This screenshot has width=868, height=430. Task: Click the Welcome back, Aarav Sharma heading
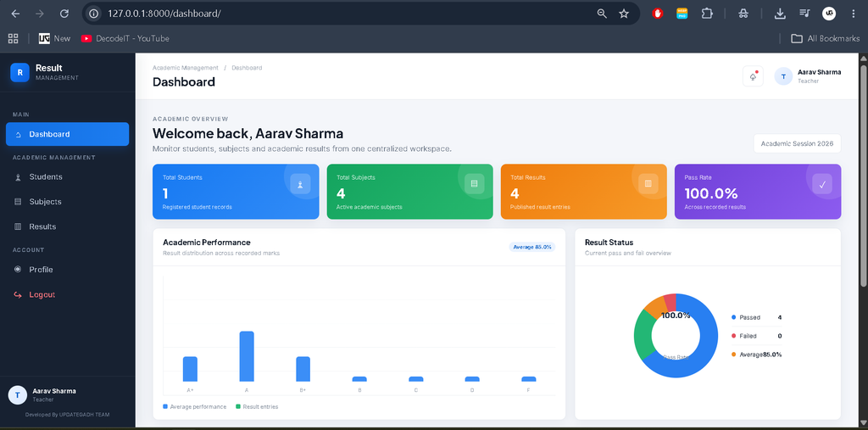pos(248,133)
